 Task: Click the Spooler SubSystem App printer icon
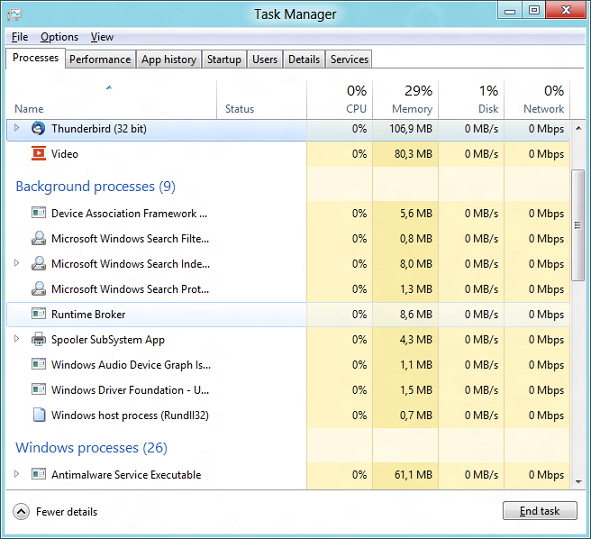click(38, 339)
